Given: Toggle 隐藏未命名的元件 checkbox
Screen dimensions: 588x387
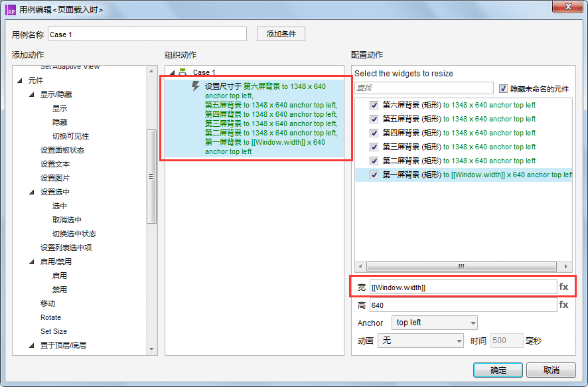Looking at the screenshot, I should [503, 88].
